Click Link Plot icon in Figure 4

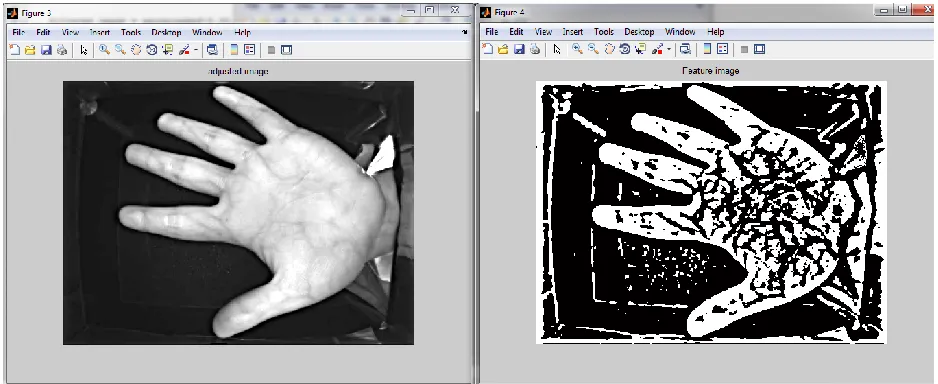[x=686, y=48]
